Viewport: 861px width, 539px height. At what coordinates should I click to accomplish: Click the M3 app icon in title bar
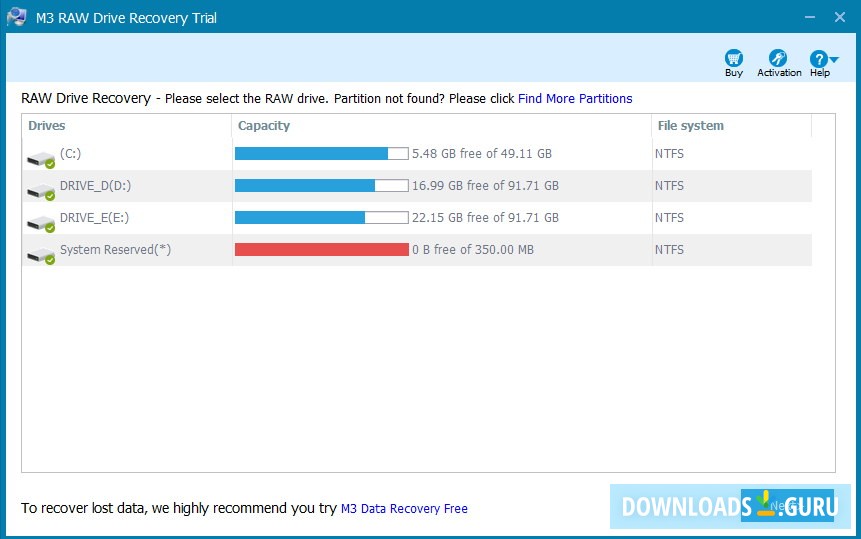pos(16,17)
